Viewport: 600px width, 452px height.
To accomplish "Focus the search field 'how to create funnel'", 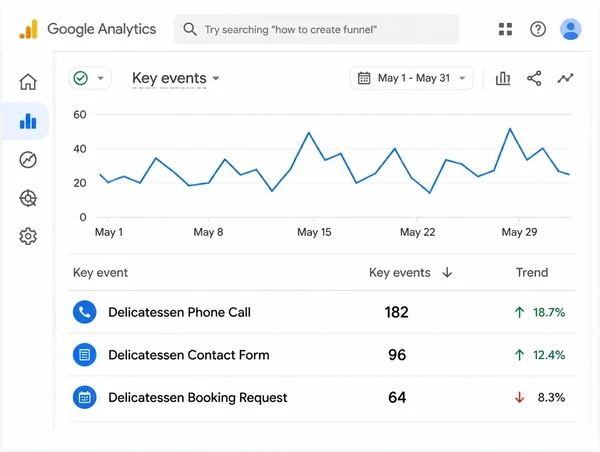I will (x=316, y=29).
